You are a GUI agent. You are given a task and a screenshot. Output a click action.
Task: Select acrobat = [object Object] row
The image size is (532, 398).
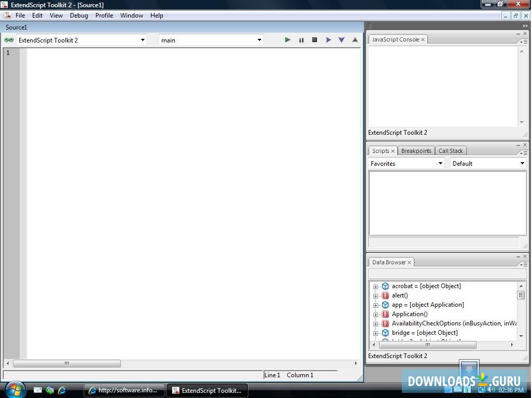tap(426, 286)
